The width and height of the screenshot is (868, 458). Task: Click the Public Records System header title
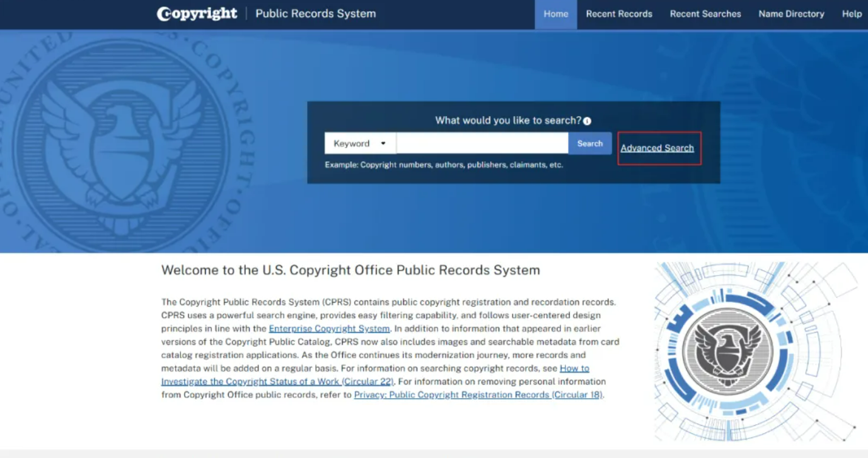[x=315, y=14]
